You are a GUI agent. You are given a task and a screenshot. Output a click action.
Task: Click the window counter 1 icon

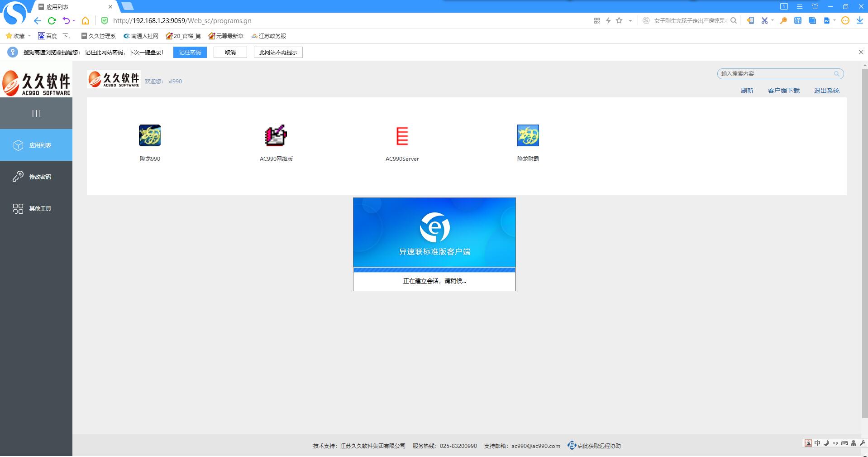pyautogui.click(x=784, y=6)
